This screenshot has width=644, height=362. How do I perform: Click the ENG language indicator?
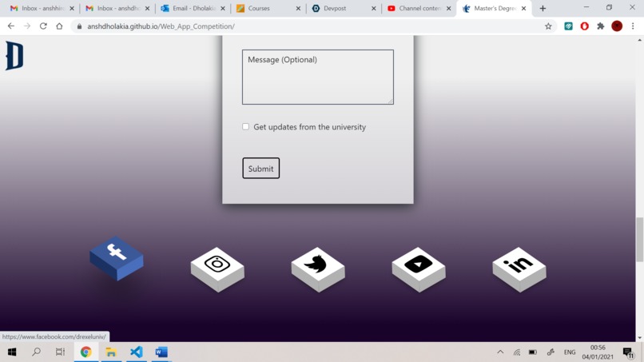[569, 352]
